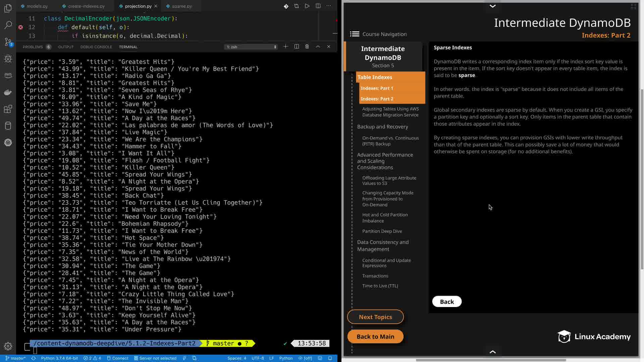Open the Transactions lesson link
This screenshot has height=362, width=644.
pyautogui.click(x=375, y=276)
